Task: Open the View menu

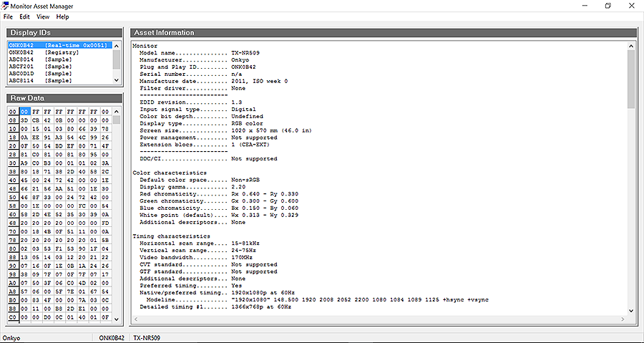Action: (x=43, y=17)
